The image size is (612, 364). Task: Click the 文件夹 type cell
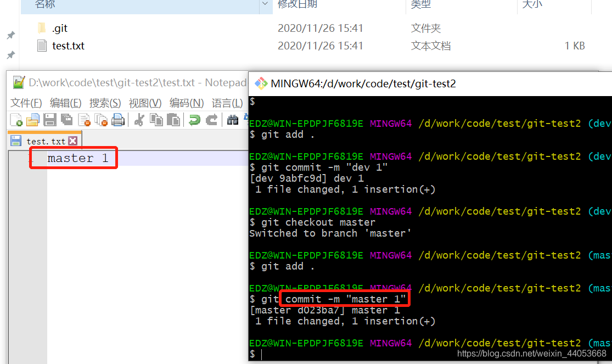[x=426, y=28]
